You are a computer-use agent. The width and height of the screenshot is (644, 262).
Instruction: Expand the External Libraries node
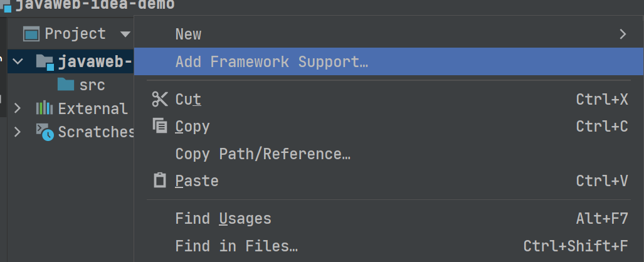click(18, 108)
